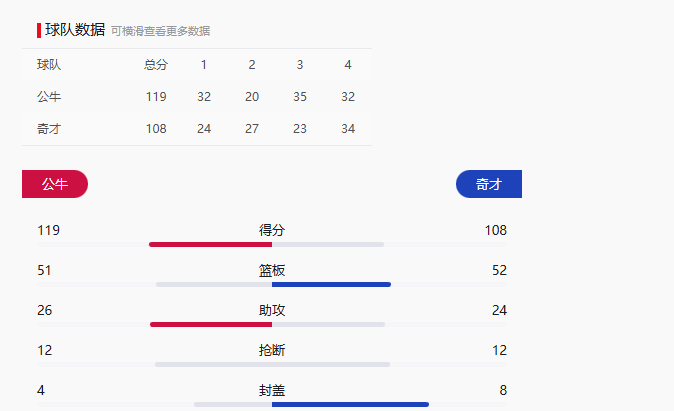Click the red 公牛 team button
The image size is (674, 411).
click(x=55, y=184)
